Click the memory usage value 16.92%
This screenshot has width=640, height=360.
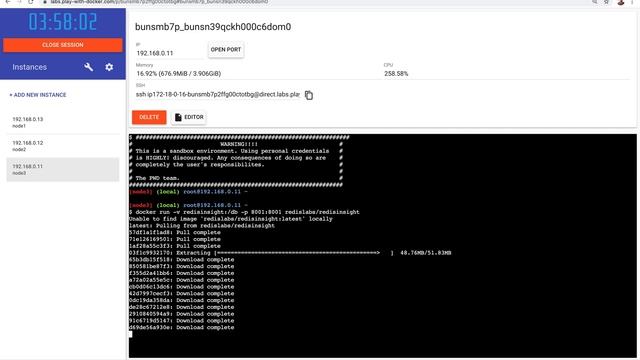[x=179, y=73]
